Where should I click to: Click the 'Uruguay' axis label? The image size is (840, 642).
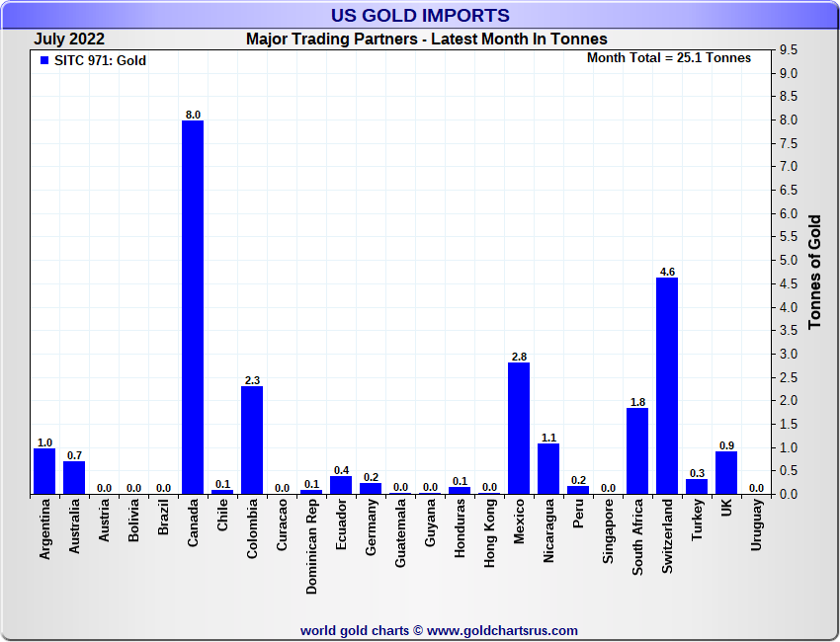(x=756, y=525)
